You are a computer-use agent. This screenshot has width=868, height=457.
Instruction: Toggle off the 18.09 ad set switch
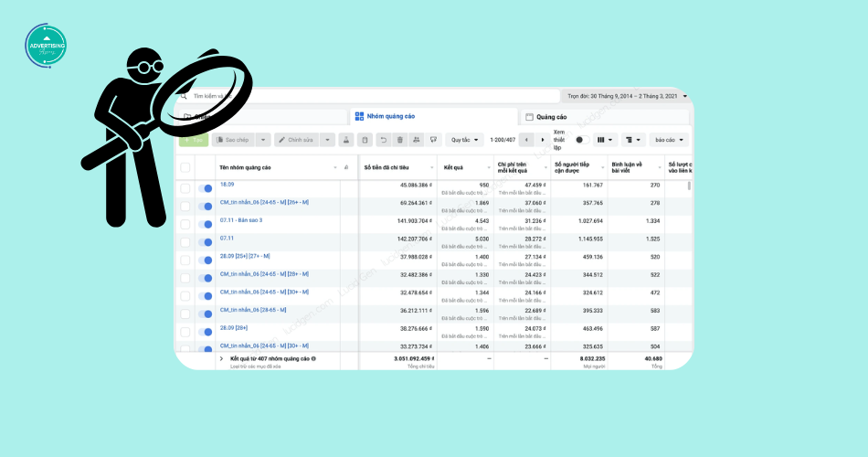pos(205,188)
